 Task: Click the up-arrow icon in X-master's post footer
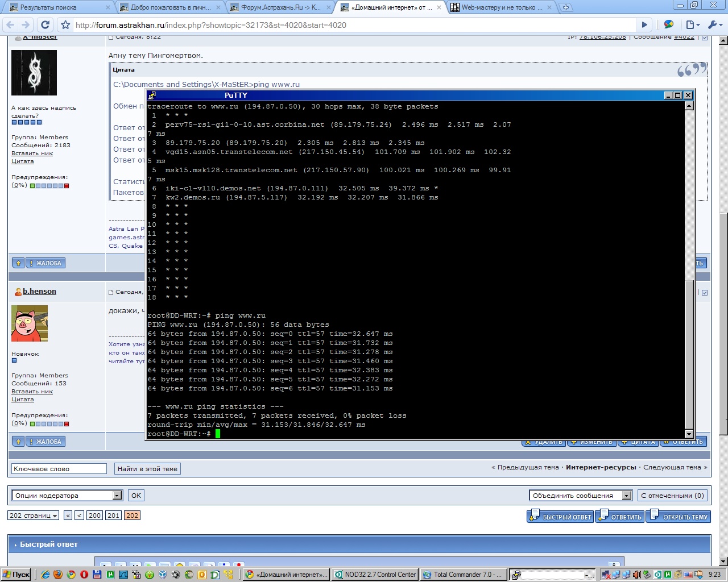point(18,263)
